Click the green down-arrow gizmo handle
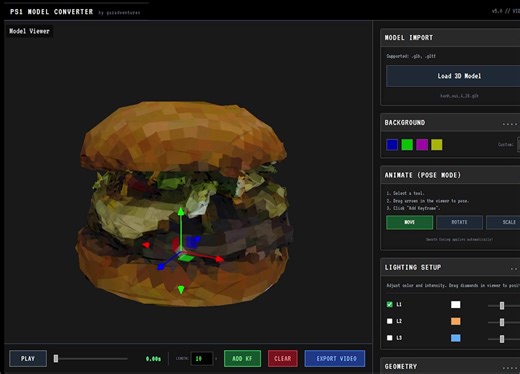Viewport: 520px width, 374px height. coord(181,290)
